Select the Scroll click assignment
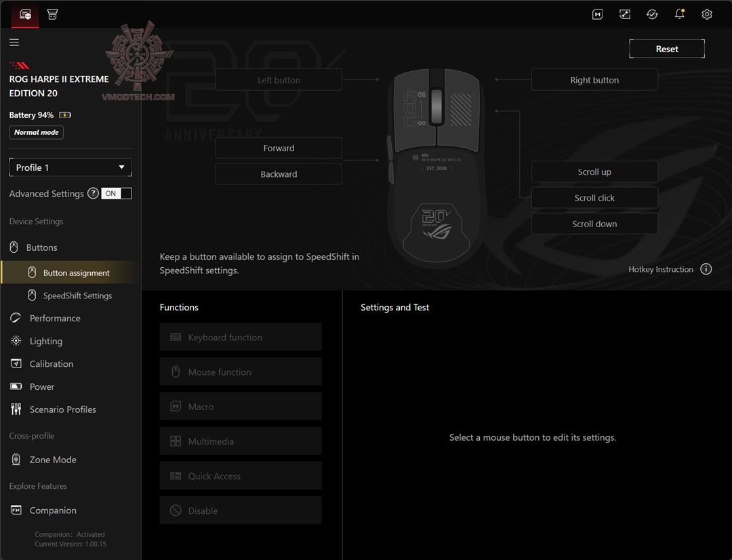This screenshot has height=560, width=732. (594, 198)
